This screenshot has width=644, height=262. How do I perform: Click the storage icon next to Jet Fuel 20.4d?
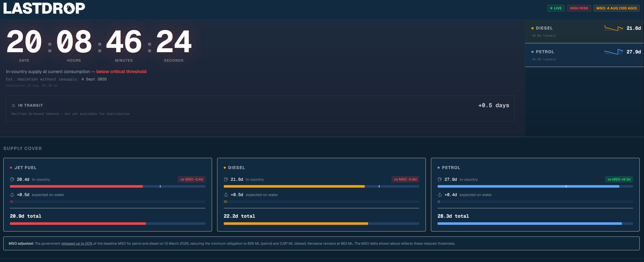[x=12, y=180]
